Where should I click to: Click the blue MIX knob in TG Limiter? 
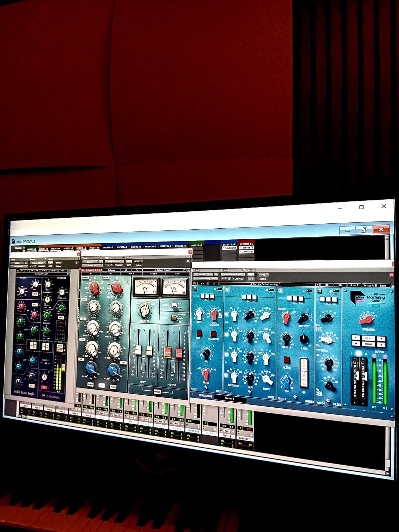point(286,381)
